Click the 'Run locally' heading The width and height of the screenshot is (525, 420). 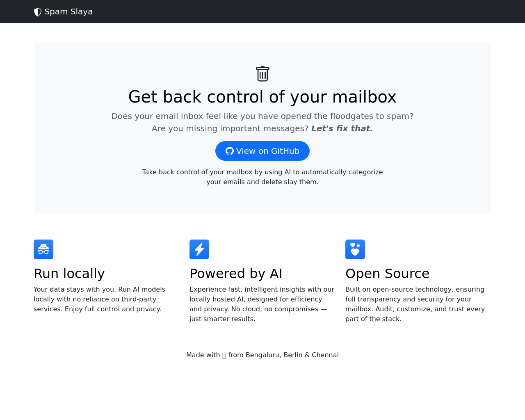69,274
